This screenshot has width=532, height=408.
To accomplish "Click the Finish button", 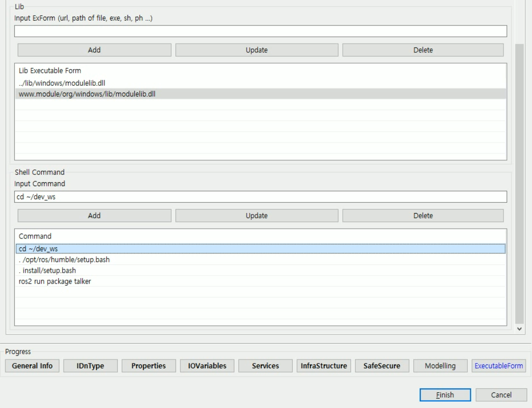I will tap(444, 395).
